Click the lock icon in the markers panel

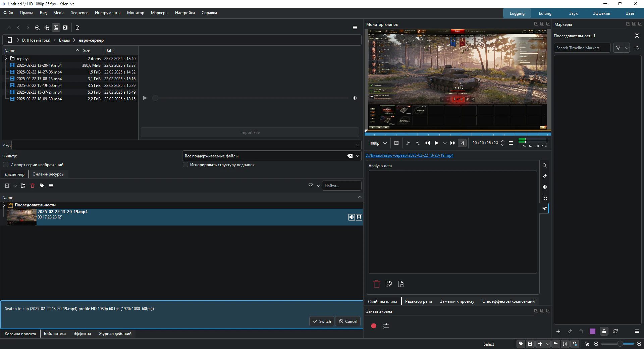(x=604, y=331)
